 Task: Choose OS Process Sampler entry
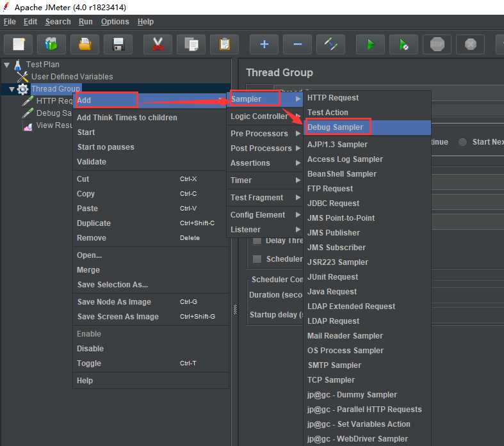point(367,350)
